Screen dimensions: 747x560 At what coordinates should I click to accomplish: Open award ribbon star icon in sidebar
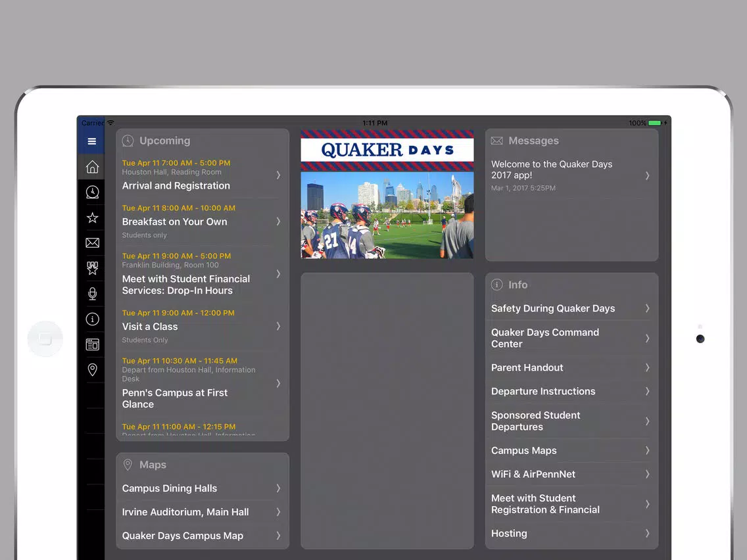click(x=93, y=268)
